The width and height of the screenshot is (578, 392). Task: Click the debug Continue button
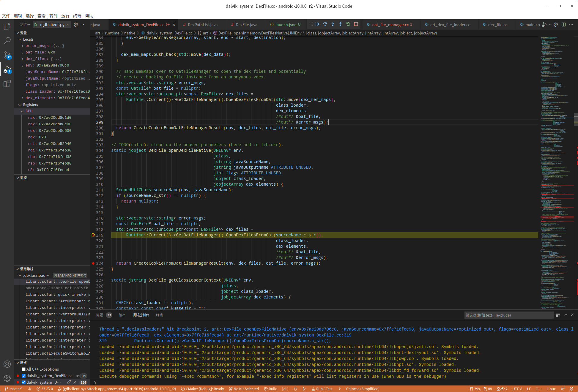[x=317, y=24]
